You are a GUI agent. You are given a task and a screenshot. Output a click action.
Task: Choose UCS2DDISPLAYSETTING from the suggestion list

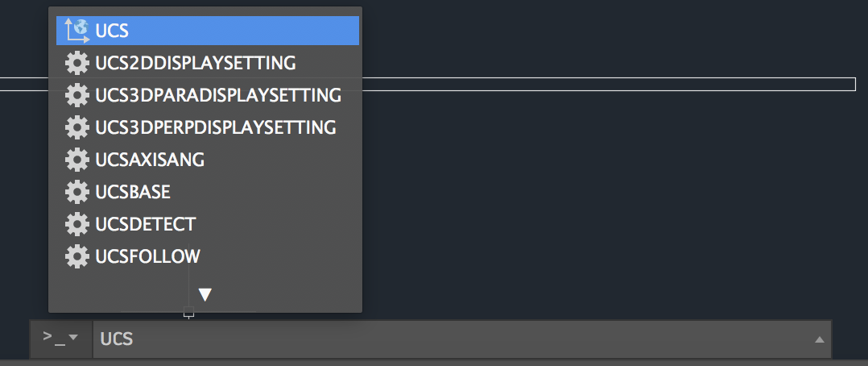(208, 63)
